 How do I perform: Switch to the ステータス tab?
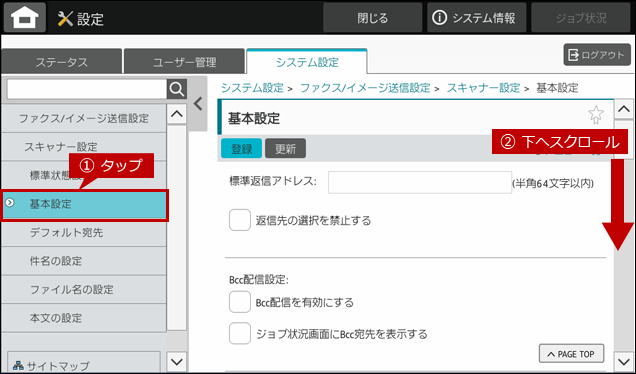[x=62, y=62]
